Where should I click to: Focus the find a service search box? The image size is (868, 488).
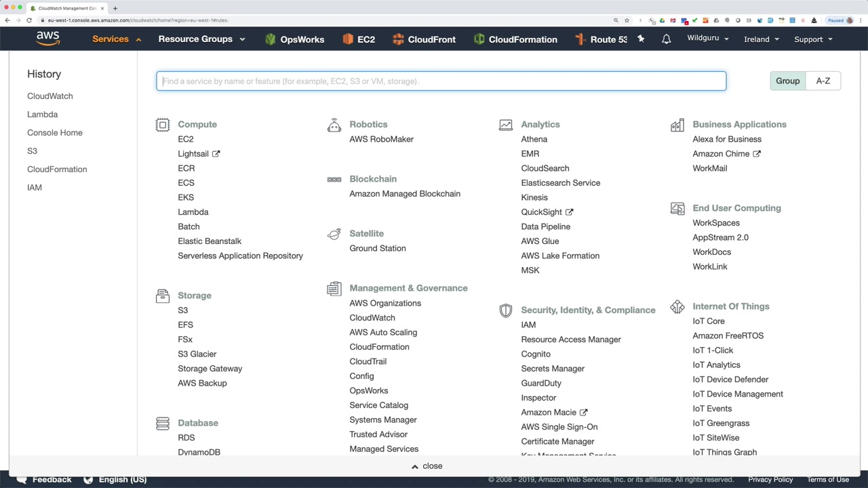[x=441, y=81]
